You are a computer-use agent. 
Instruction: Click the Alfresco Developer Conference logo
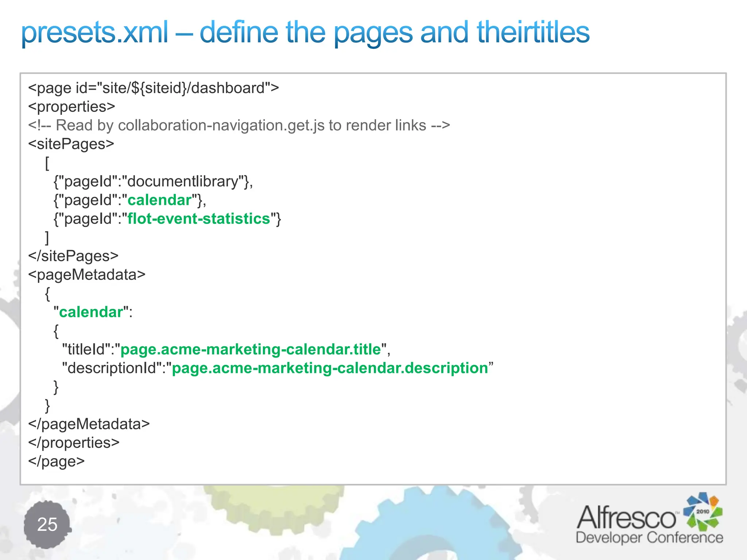[650, 519]
